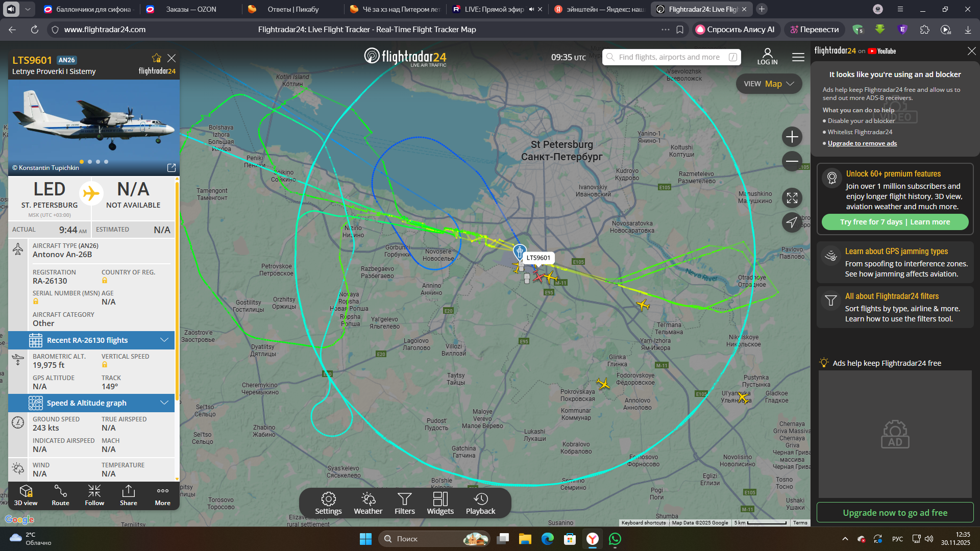980x551 pixels.
Task: Click the Route icon
Action: click(x=60, y=495)
